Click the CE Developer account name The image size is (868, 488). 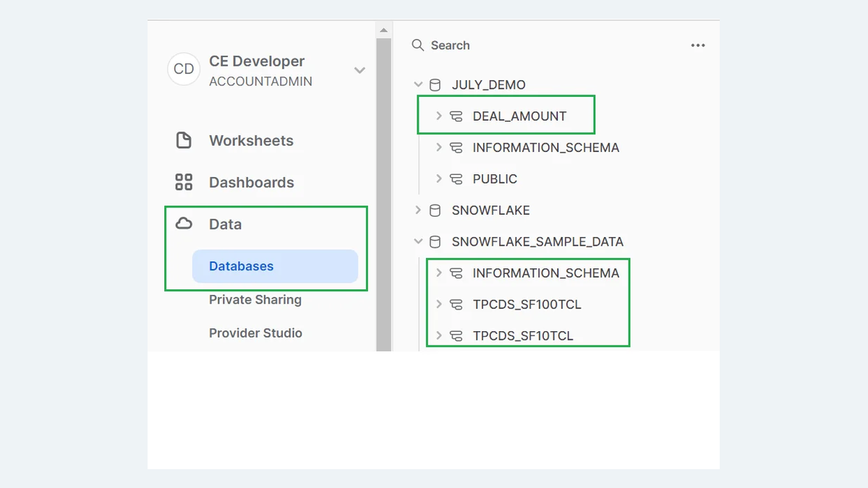[x=257, y=61]
